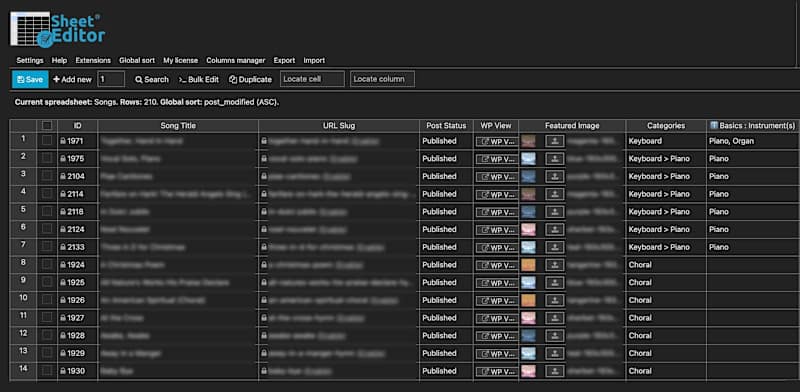The width and height of the screenshot is (800, 392).
Task: Select Keyboard > Piano cell for ID 2118
Action: pos(666,212)
